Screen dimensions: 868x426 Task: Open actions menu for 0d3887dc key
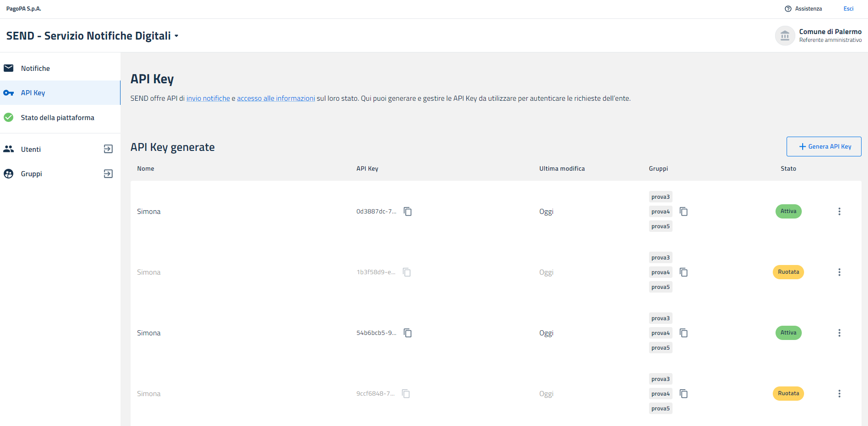[x=839, y=212]
